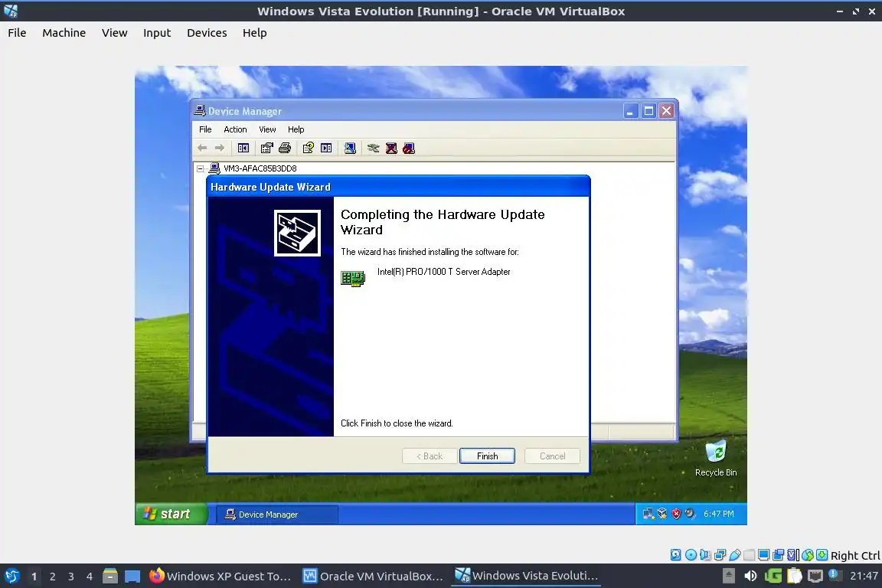The height and width of the screenshot is (588, 882).
Task: Open the VirtualBox Input menu
Action: 157,33
